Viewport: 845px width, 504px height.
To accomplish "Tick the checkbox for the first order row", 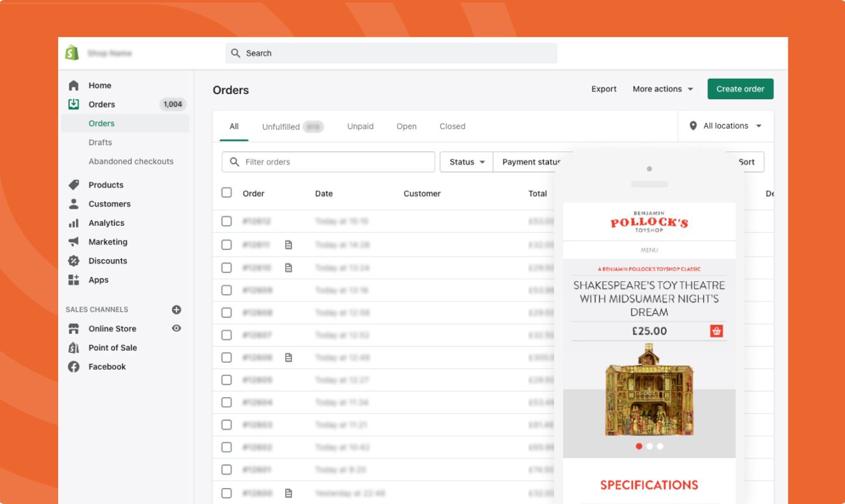I will [227, 221].
